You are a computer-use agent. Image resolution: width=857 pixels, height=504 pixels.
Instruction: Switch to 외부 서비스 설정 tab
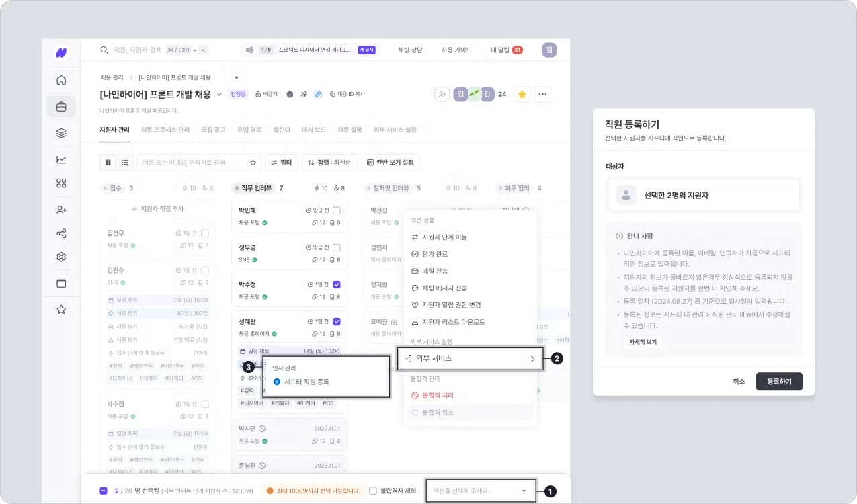tap(395, 130)
